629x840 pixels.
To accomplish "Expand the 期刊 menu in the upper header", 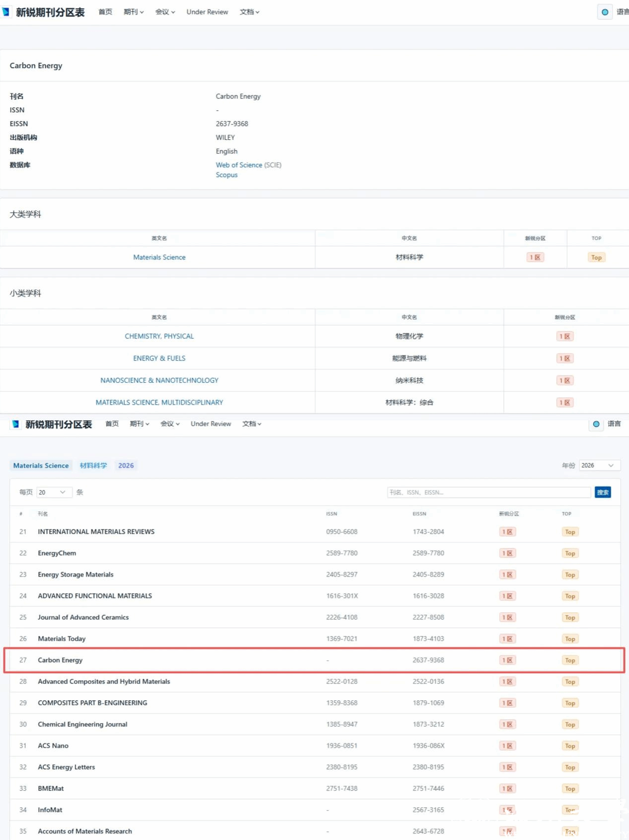I will coord(133,12).
